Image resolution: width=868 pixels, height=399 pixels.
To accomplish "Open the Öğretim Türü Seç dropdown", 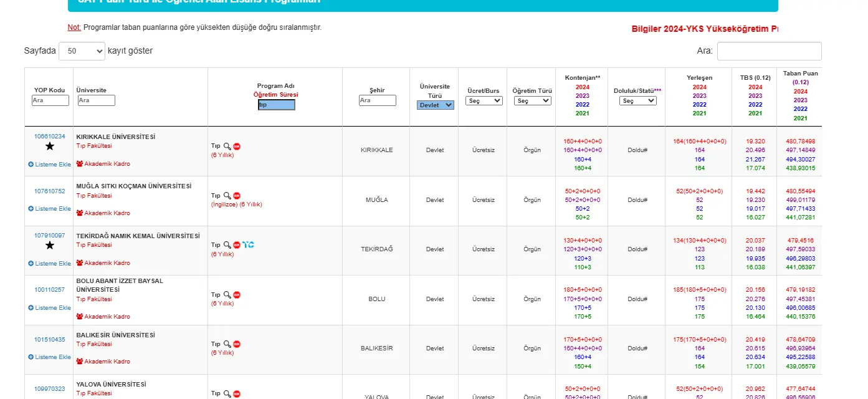I will coord(533,100).
